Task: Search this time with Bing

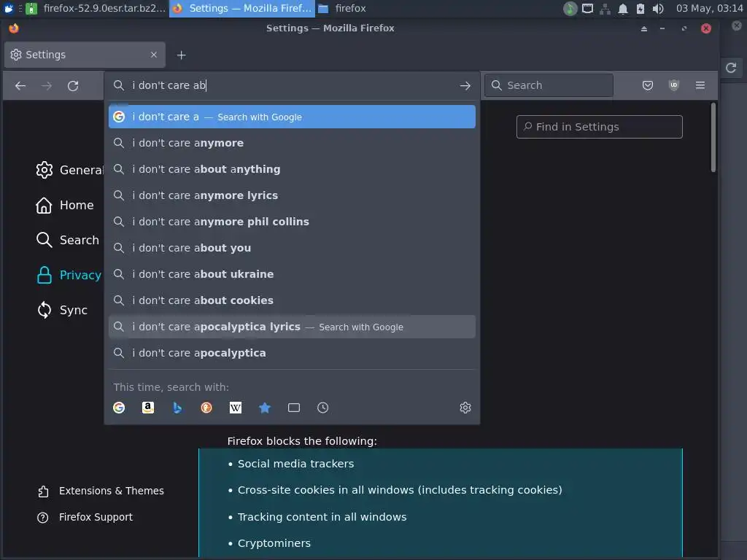Action: click(177, 408)
